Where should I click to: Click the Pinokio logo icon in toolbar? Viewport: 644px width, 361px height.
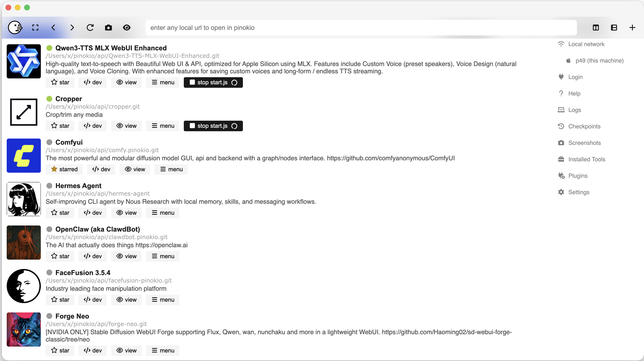[15, 27]
